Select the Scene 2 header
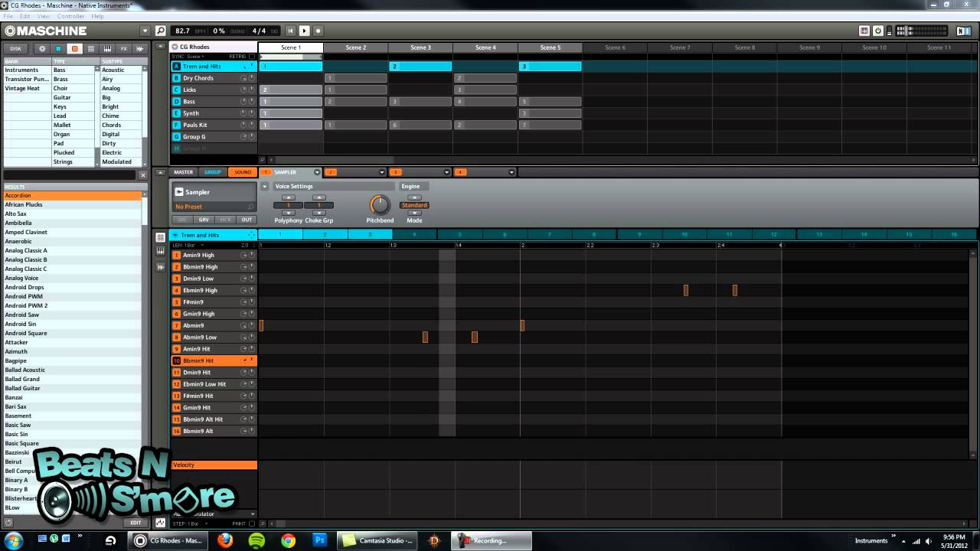Viewport: 980px width, 551px height. pos(355,47)
